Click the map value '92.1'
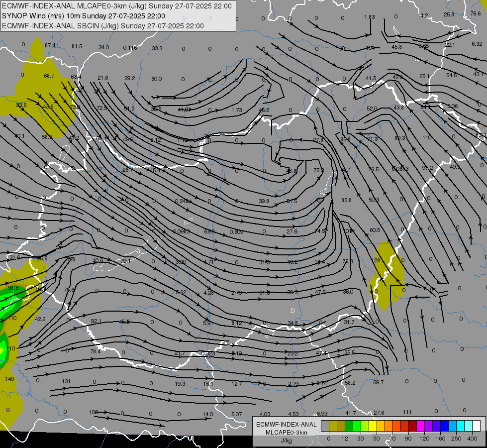Viewport: 487px width, 448px height. (96, 321)
